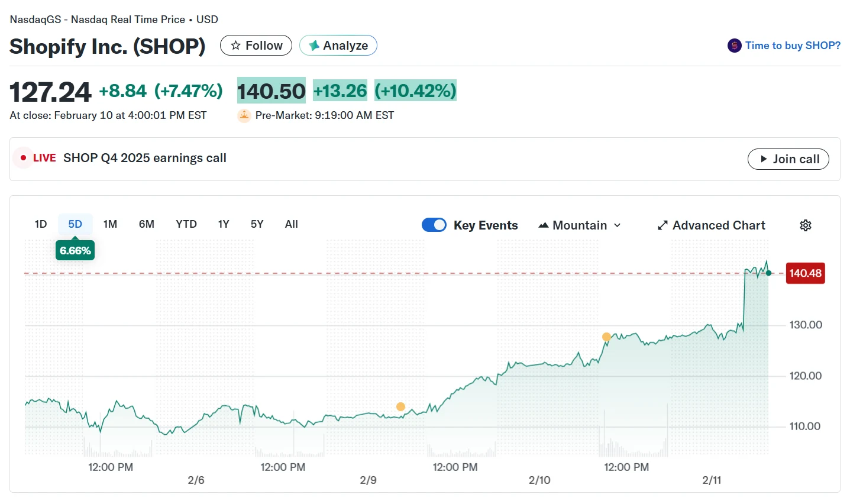Click the pre-market sunrise icon
The width and height of the screenshot is (850, 504).
[x=244, y=115]
